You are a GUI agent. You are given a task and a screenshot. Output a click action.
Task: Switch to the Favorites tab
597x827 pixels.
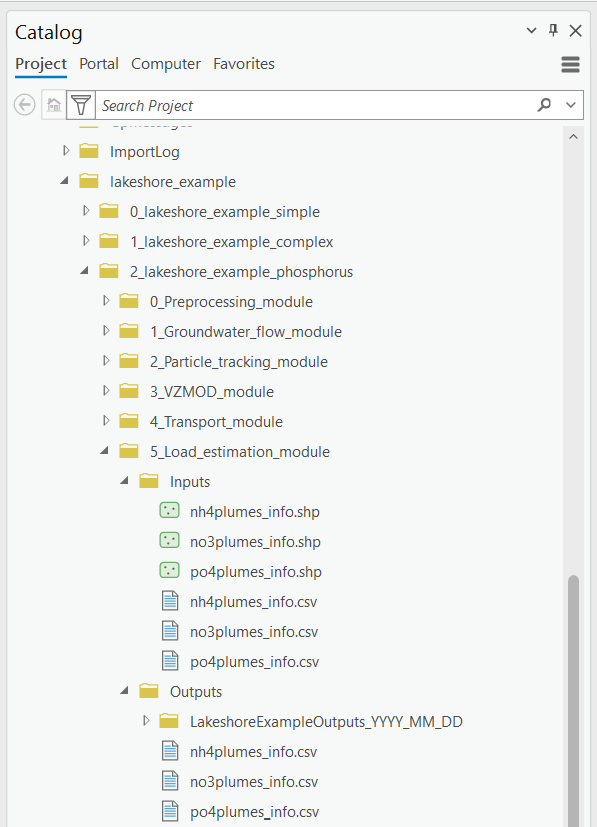(x=244, y=64)
